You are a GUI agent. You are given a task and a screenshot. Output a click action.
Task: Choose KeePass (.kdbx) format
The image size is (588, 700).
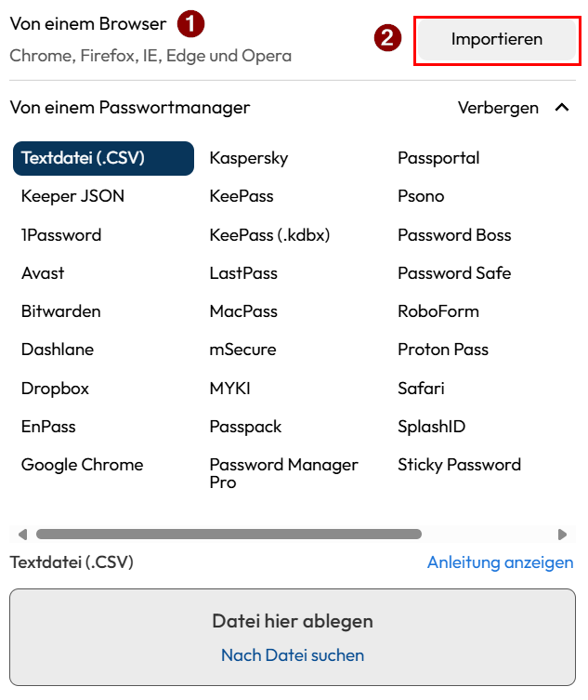pyautogui.click(x=269, y=235)
